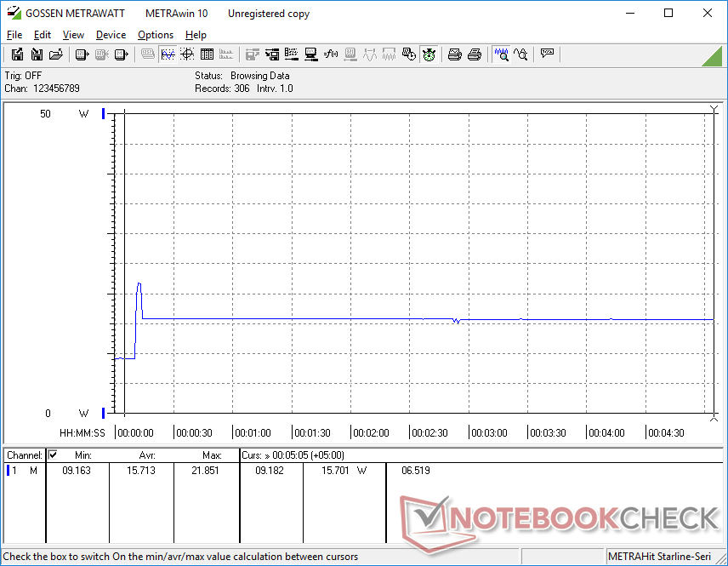Select the Y-t graph view icon
Screen dimensions: 728x566
tap(168, 54)
